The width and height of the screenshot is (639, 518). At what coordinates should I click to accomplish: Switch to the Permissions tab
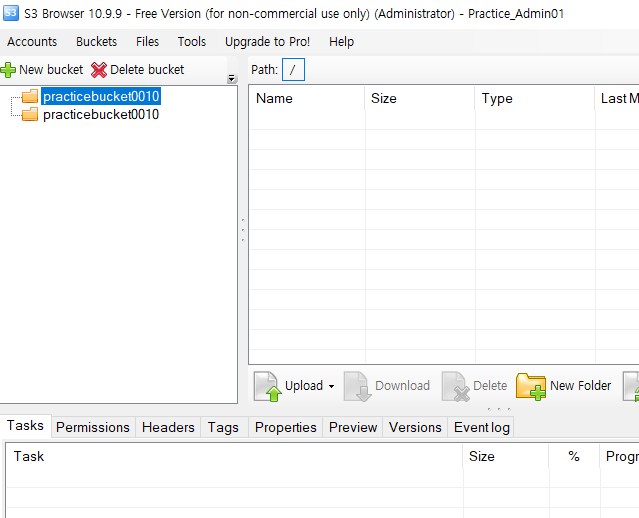tap(93, 427)
